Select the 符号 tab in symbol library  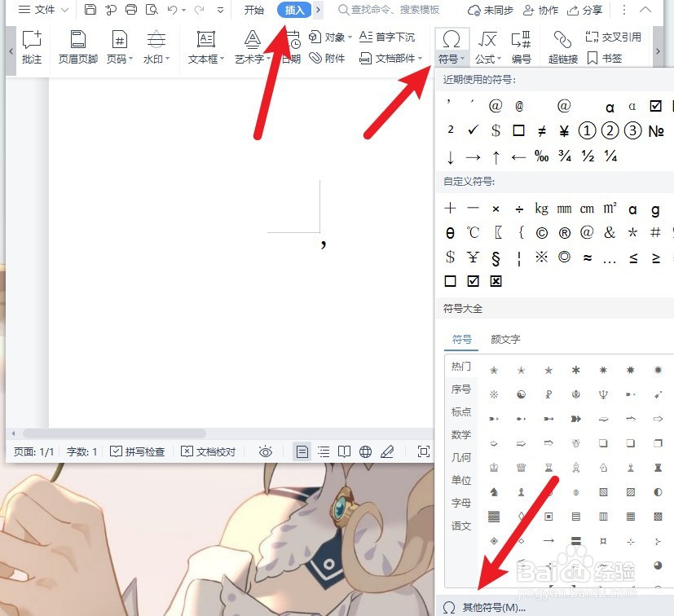coord(461,339)
